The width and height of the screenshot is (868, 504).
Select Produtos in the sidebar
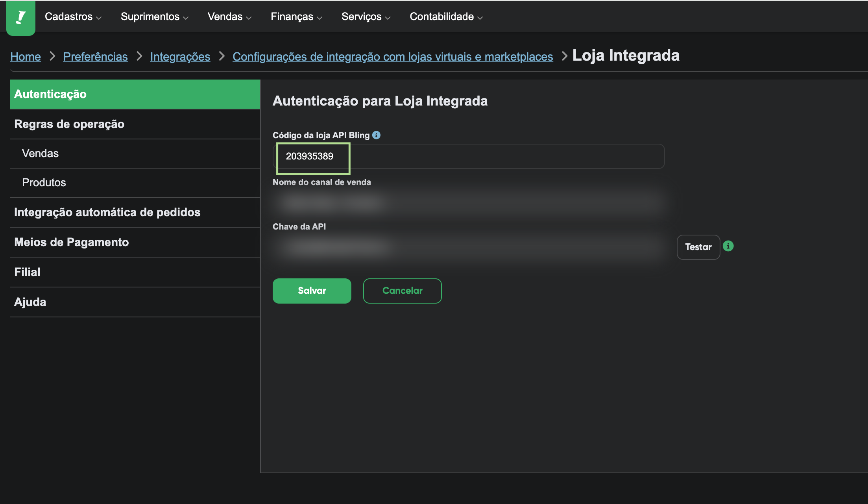pyautogui.click(x=135, y=183)
